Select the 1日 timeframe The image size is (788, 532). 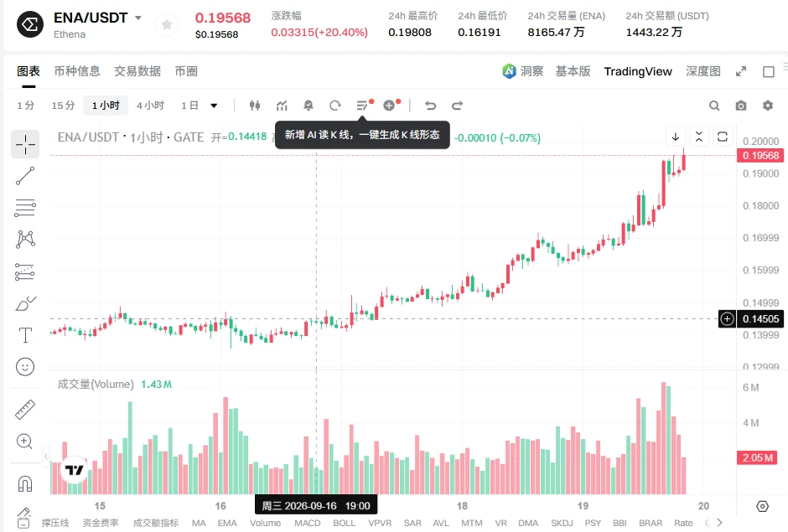click(x=189, y=106)
